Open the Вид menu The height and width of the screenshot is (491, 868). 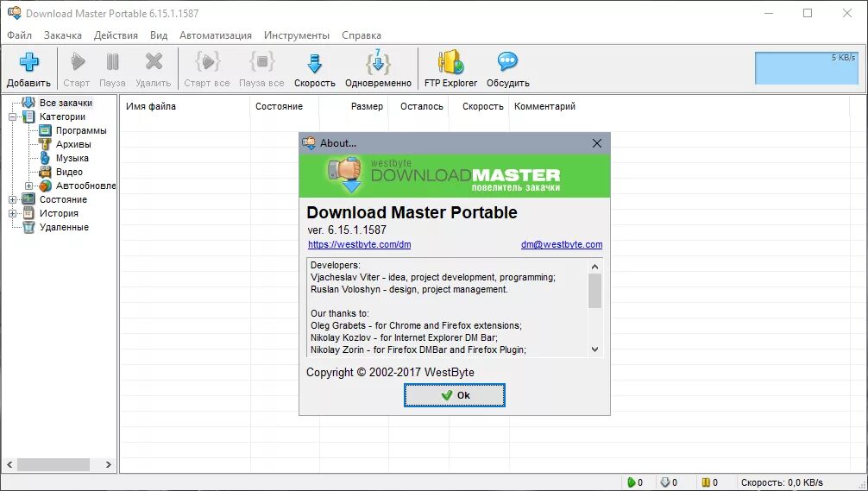(158, 35)
